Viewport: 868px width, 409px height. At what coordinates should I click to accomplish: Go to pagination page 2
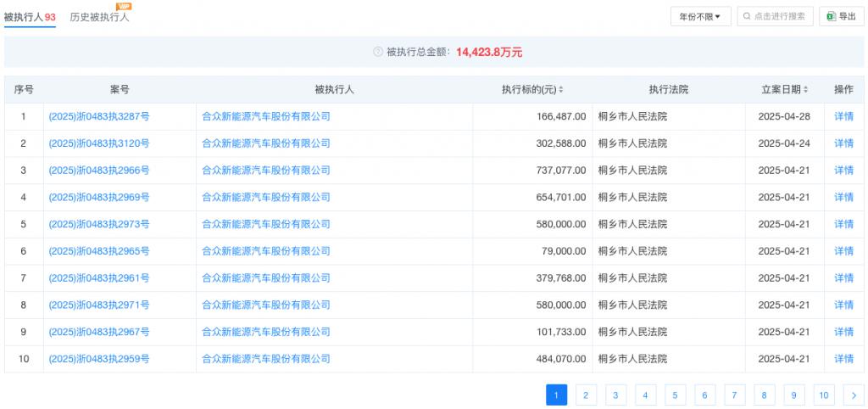tap(586, 395)
